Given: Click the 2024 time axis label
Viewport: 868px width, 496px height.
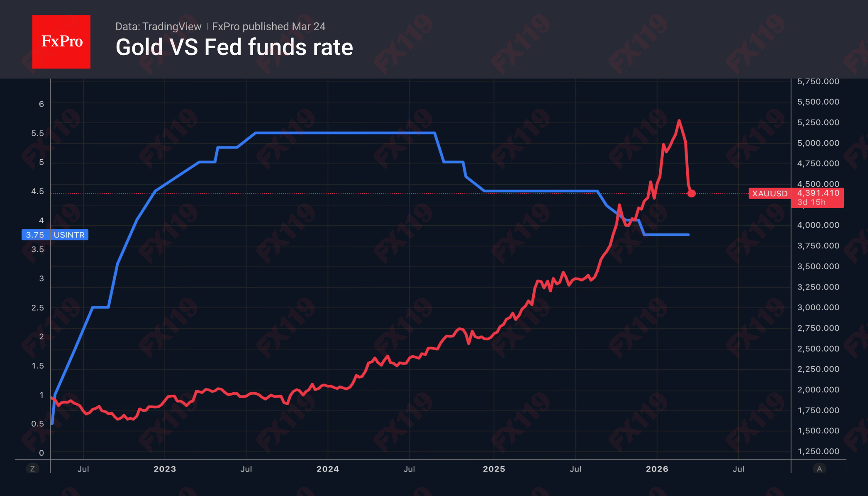Looking at the screenshot, I should coord(328,469).
